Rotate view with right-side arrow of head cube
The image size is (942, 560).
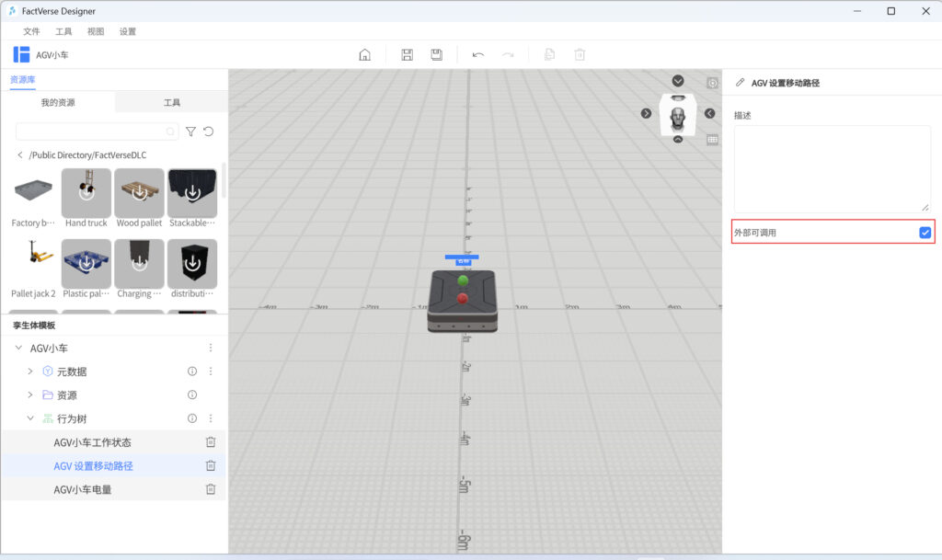pos(709,113)
